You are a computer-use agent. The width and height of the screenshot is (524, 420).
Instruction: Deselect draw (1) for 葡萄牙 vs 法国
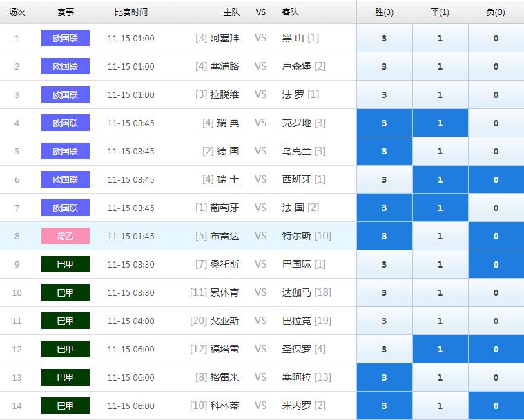440,208
